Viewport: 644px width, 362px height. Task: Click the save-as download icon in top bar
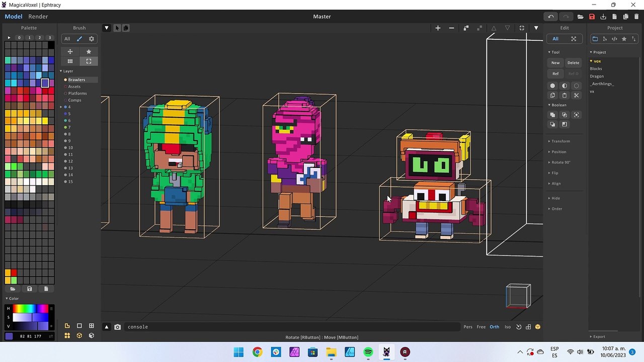pos(603,17)
